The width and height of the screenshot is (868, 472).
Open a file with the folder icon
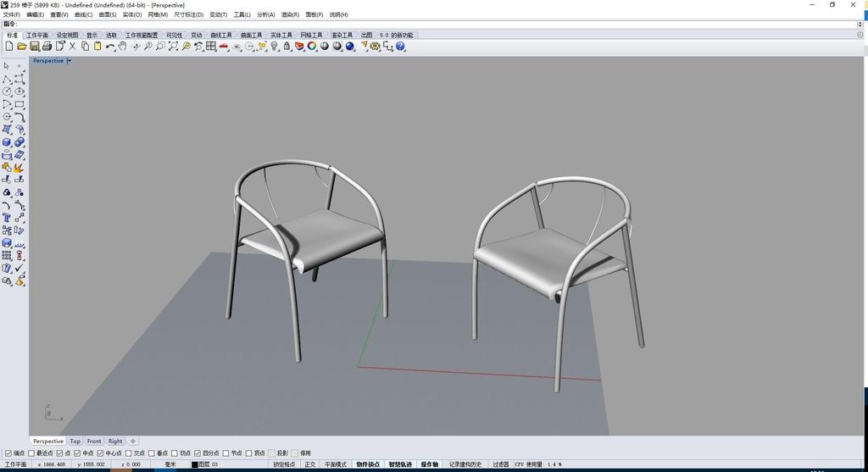click(x=21, y=47)
